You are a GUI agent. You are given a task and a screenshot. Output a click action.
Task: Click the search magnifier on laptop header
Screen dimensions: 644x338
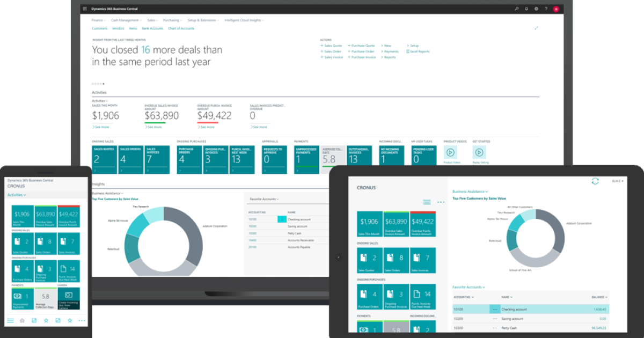[517, 9]
